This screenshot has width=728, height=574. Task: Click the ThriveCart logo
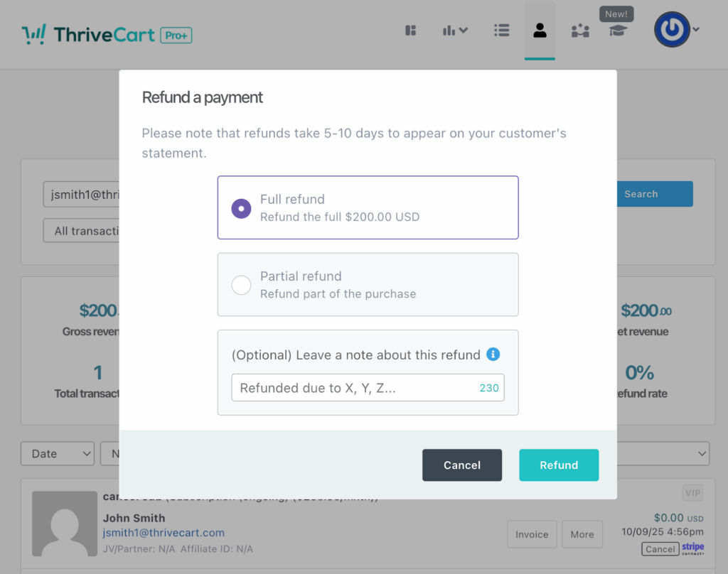coord(107,34)
